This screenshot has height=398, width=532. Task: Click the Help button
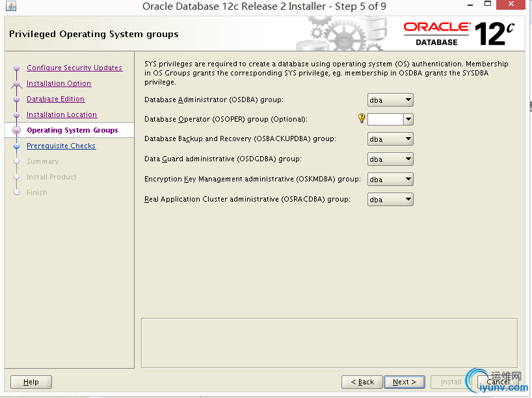[x=31, y=382]
